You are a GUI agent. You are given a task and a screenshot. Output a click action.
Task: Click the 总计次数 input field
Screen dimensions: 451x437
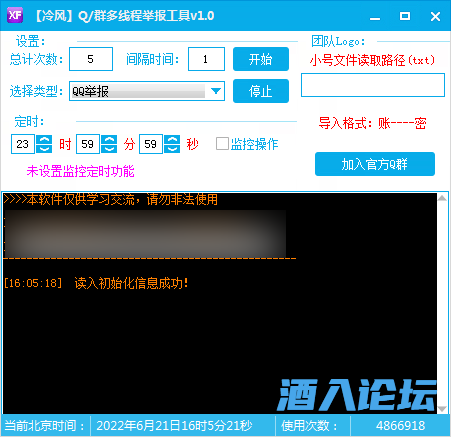click(91, 59)
